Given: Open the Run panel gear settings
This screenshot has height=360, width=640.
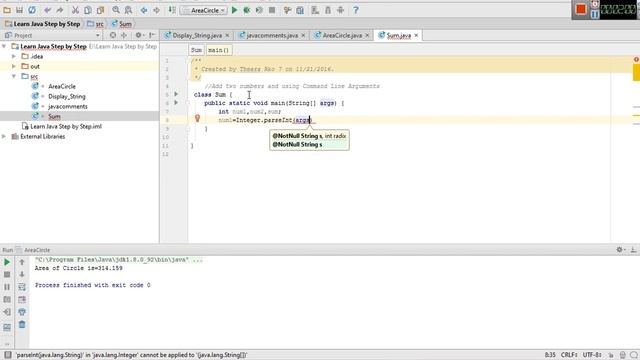Looking at the screenshot, I should [620, 249].
